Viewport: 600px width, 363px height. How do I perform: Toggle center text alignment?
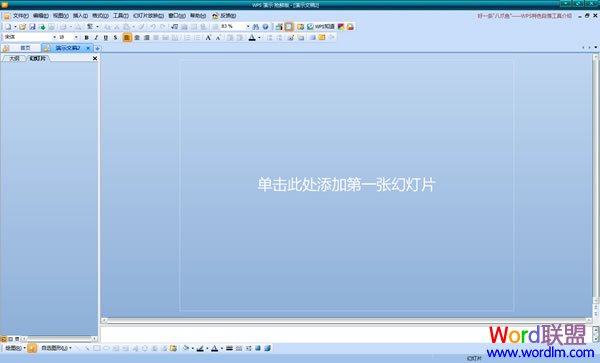[x=137, y=37]
